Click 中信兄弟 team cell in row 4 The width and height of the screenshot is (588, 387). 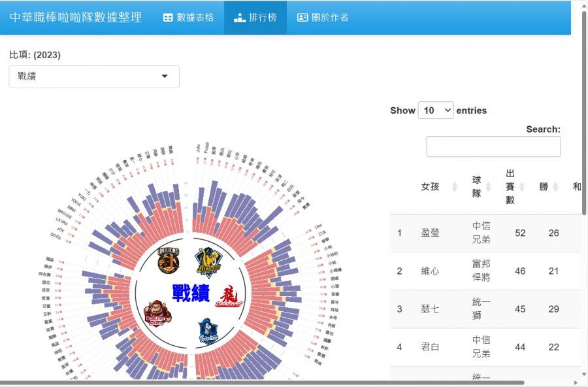481,347
